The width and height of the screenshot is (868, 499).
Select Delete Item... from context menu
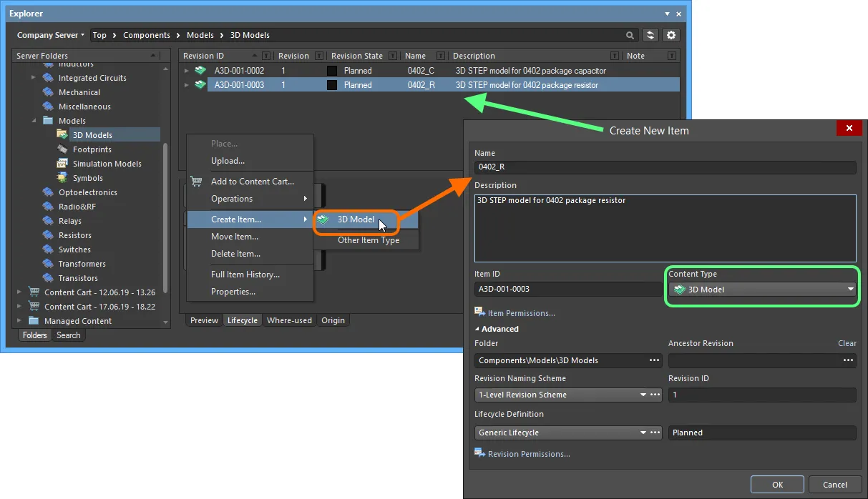[250, 254]
